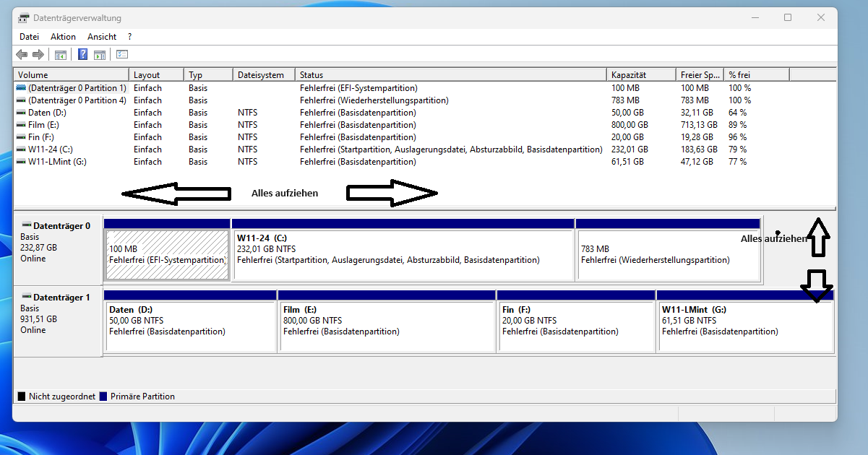This screenshot has height=455, width=868.
Task: Click the drive icon beside W11-24 (C:)
Action: pos(21,149)
